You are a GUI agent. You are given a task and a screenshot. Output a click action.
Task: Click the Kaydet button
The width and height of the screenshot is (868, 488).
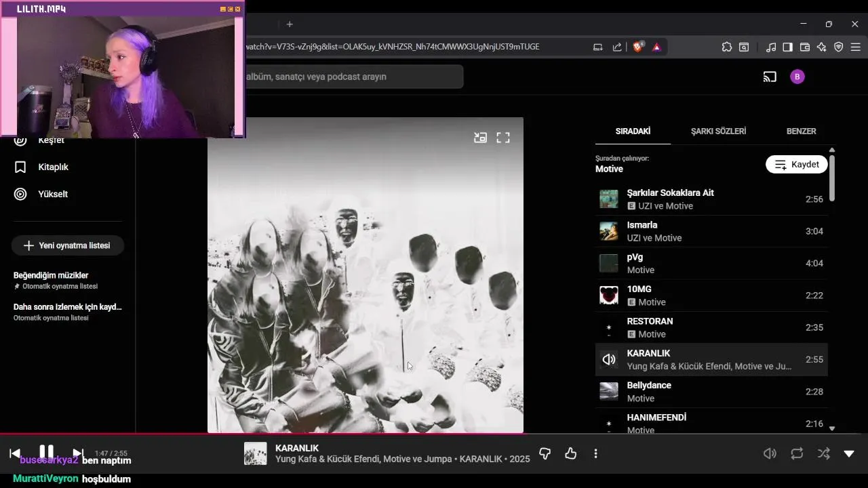coord(797,165)
